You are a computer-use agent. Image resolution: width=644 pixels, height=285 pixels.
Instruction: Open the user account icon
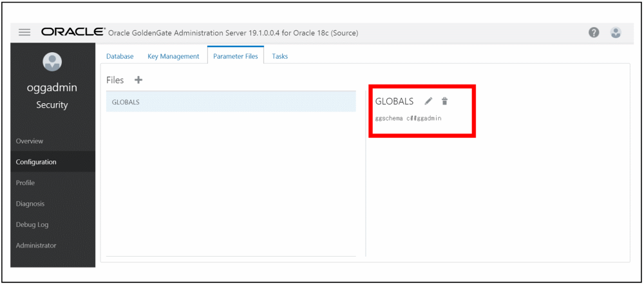[x=616, y=33]
